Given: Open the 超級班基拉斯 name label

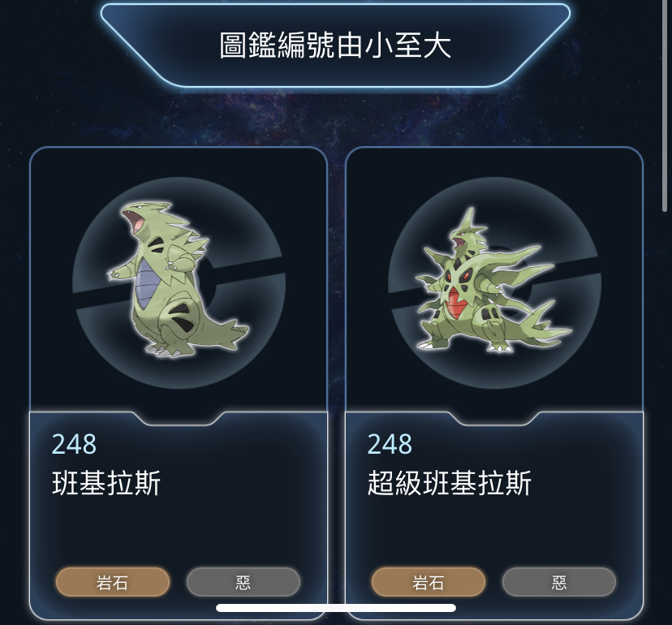Looking at the screenshot, I should (x=449, y=483).
